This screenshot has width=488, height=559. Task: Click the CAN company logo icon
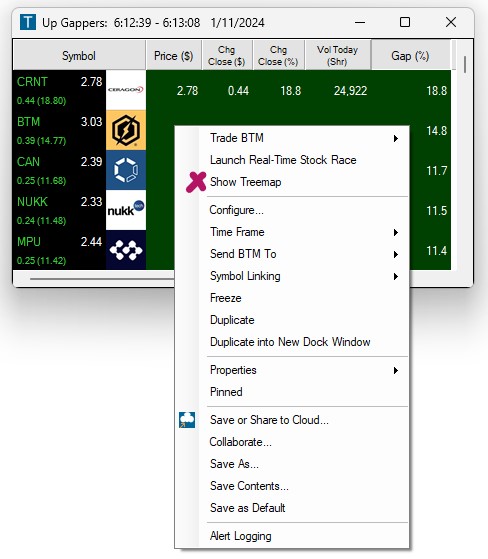tap(126, 170)
